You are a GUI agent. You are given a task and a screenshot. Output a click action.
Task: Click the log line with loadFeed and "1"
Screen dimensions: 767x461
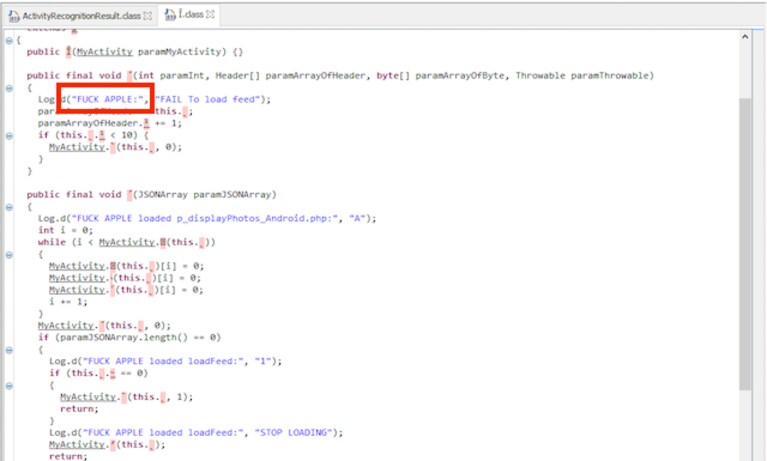click(165, 361)
